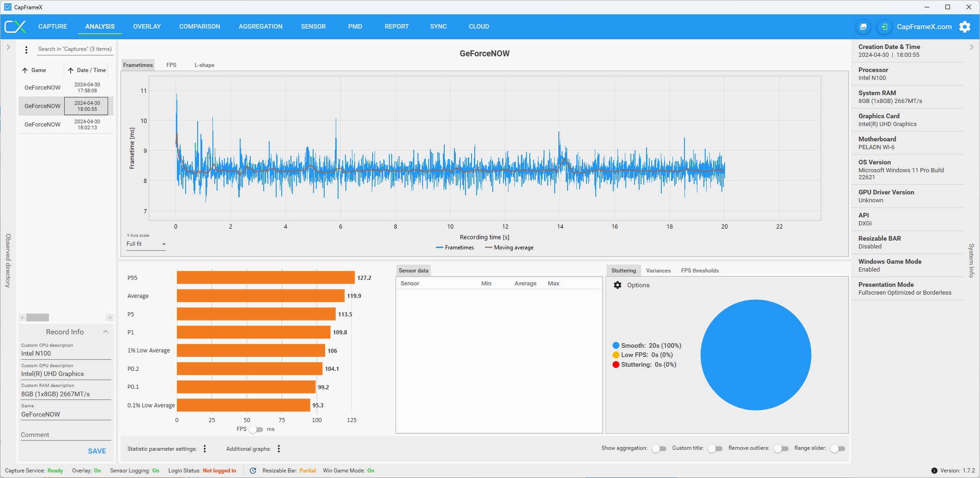Show the L-shape graph tab
Screen dimensions: 980x478
tap(205, 65)
